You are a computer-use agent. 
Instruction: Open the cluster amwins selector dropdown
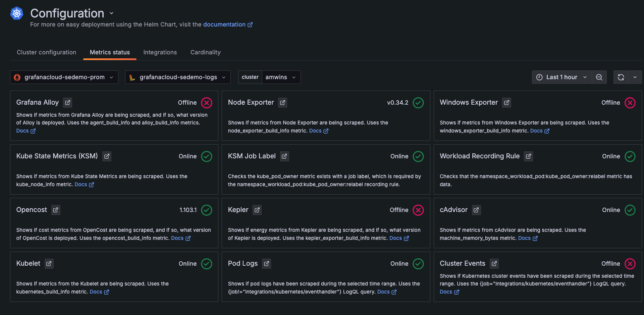[x=281, y=77]
